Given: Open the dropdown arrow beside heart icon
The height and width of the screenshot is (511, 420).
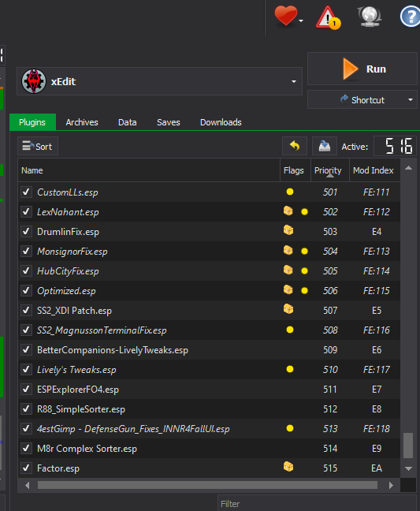Looking at the screenshot, I should 301,21.
